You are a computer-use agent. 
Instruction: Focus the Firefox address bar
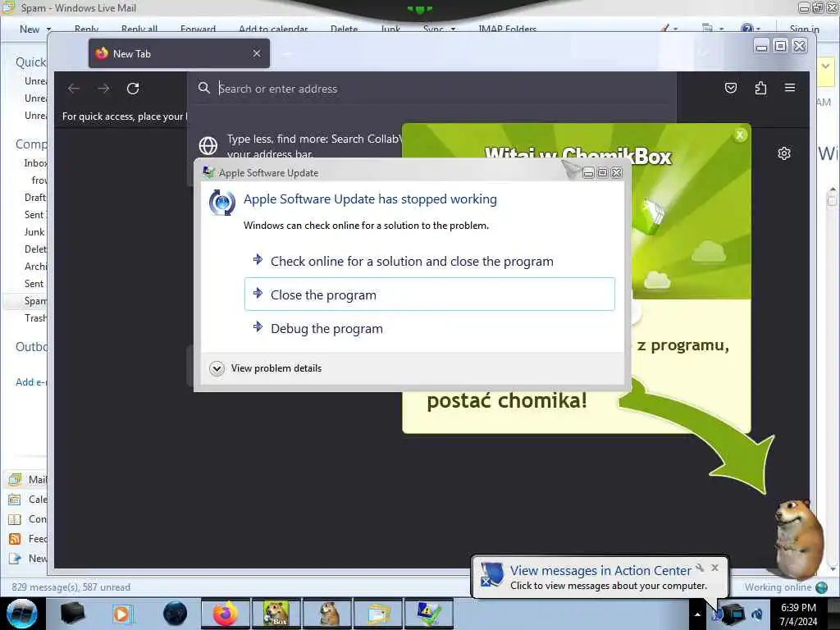431,89
